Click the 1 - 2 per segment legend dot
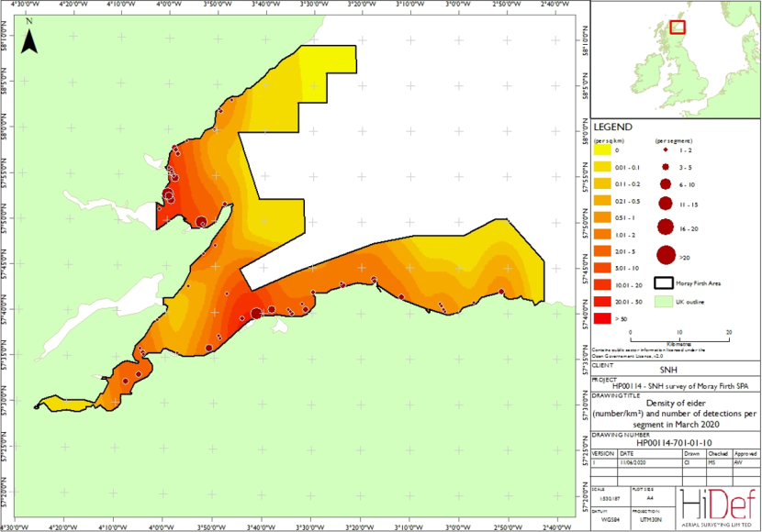This screenshot has width=762, height=532. point(666,150)
